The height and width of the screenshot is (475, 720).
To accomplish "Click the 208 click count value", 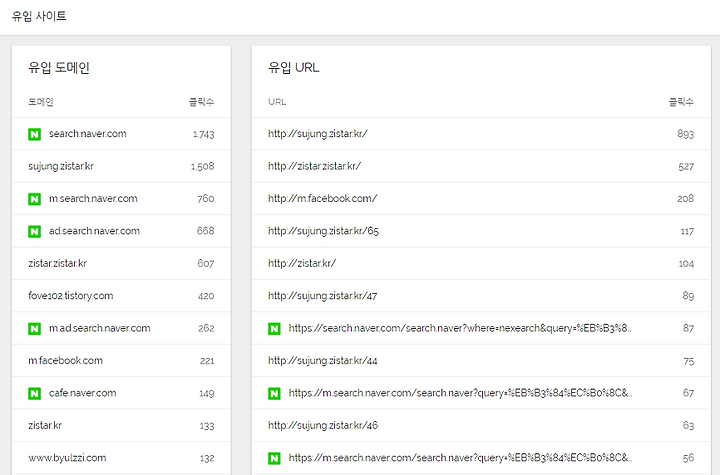I will point(685,198).
